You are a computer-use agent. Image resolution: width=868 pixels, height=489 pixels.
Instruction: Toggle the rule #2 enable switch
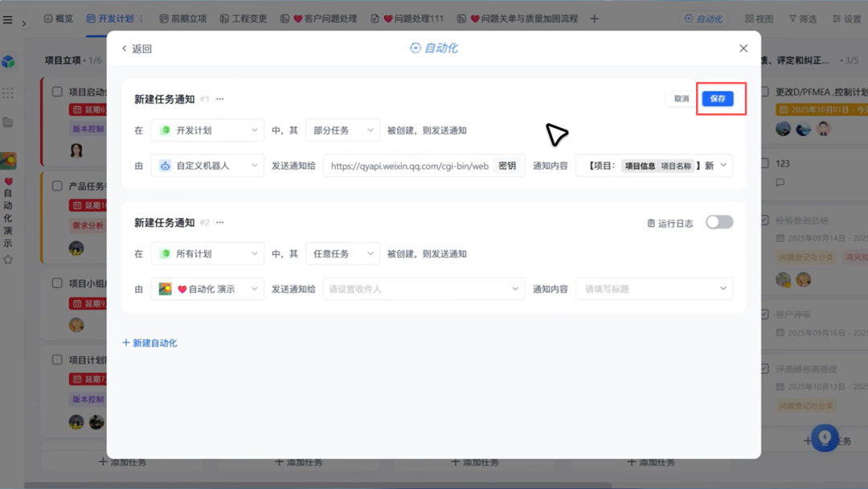tap(719, 222)
